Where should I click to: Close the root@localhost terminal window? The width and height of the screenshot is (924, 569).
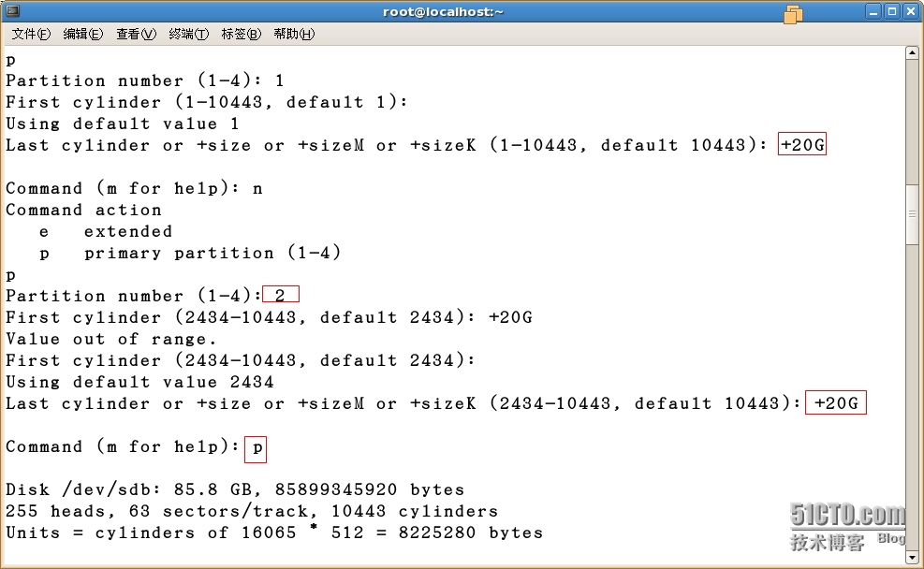(911, 12)
